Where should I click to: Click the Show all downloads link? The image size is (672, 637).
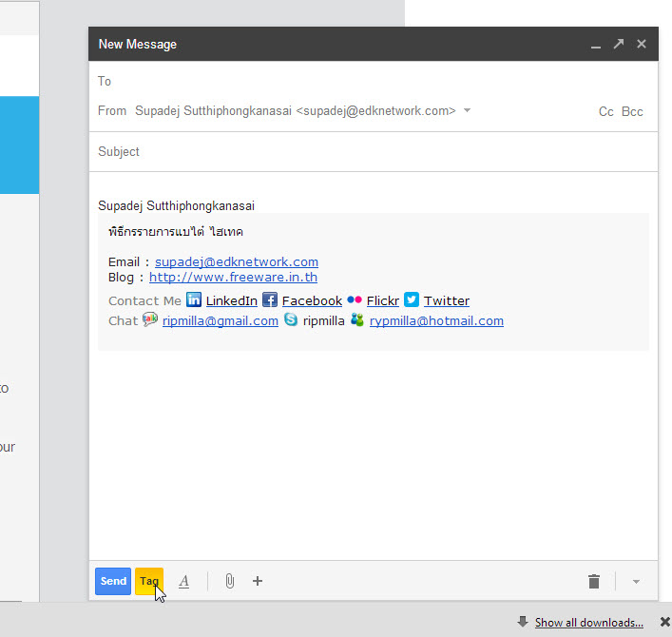(x=588, y=623)
